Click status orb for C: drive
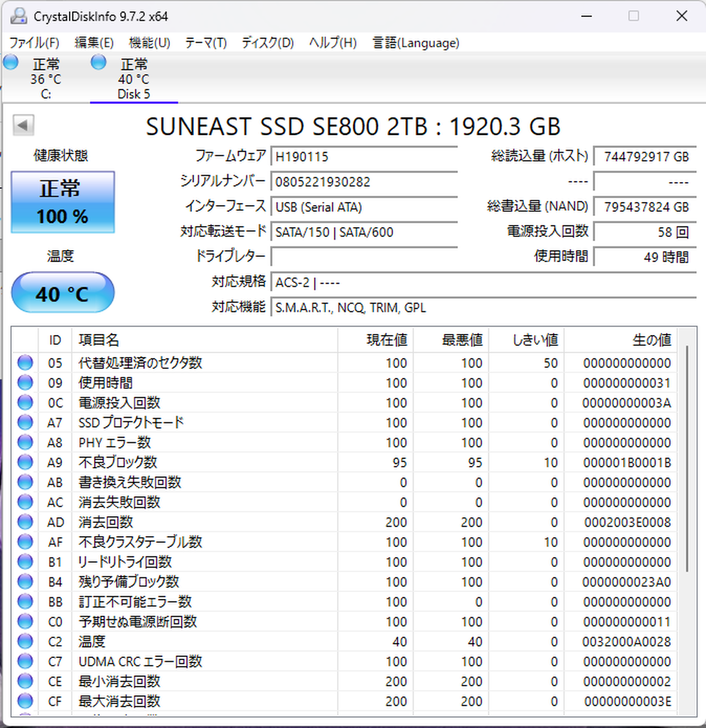Screen dimensions: 706x728 (x=11, y=62)
